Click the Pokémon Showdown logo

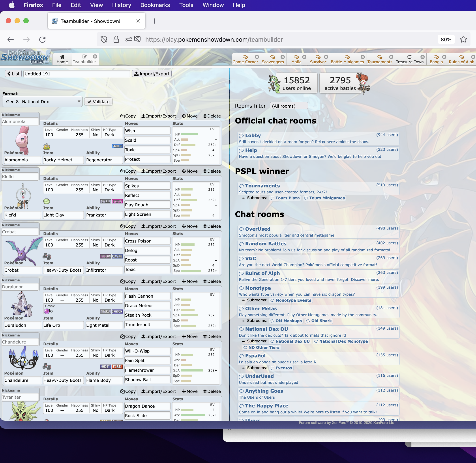pyautogui.click(x=25, y=57)
